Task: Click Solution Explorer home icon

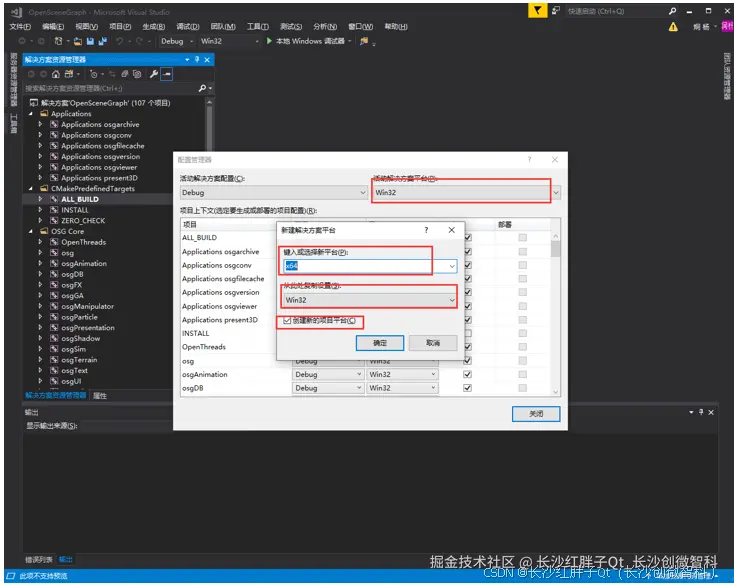Action: click(56, 74)
